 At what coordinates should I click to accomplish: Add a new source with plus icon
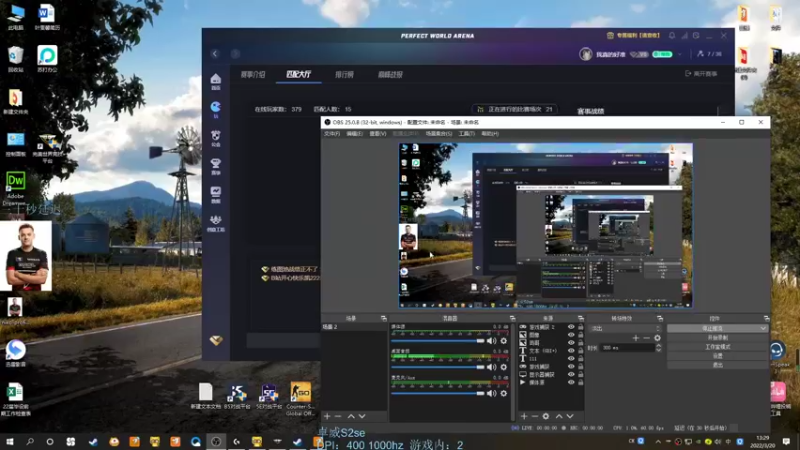(524, 416)
